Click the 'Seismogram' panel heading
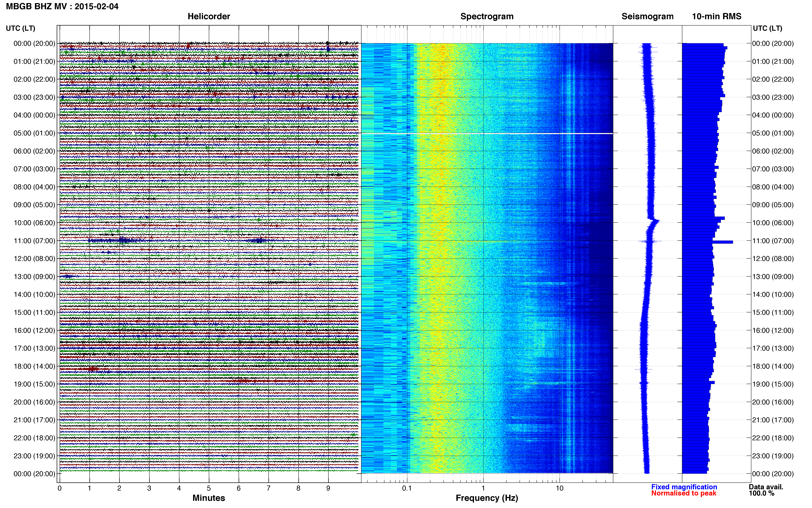This screenshot has height=508, width=812. [x=648, y=16]
